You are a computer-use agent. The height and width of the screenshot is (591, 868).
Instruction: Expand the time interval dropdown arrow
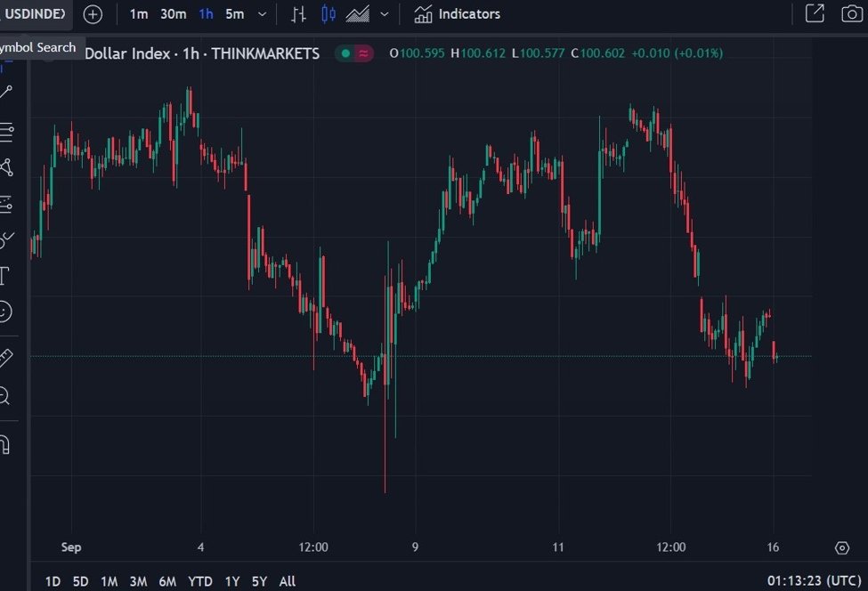262,14
